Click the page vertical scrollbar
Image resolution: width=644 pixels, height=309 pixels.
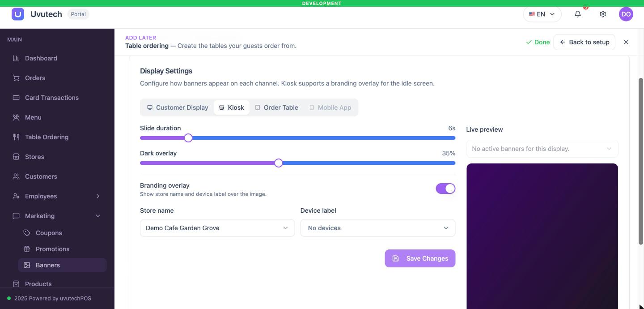[640, 161]
